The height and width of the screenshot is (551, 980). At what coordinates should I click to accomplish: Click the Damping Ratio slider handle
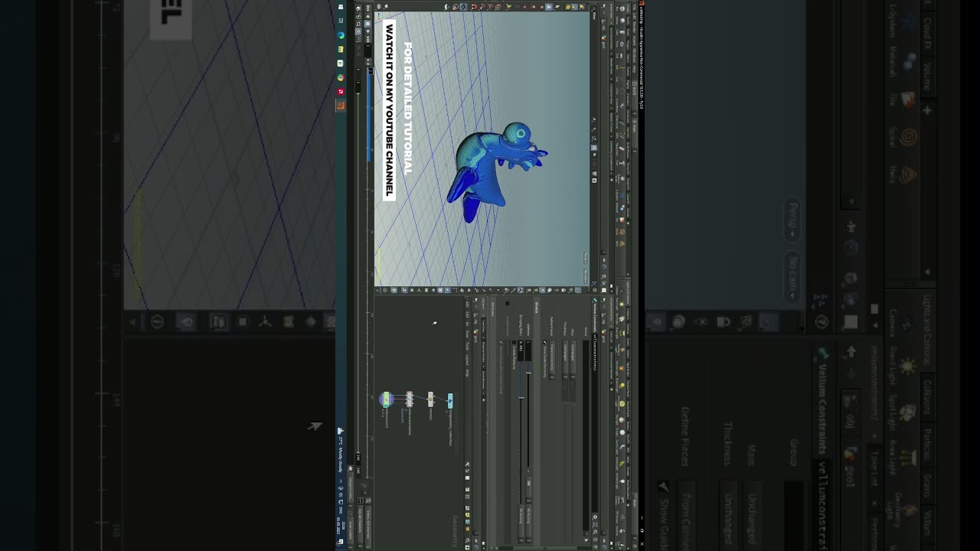pyautogui.click(x=521, y=398)
